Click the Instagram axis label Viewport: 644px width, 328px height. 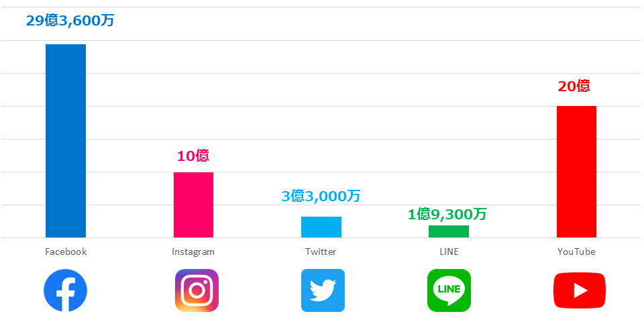193,252
